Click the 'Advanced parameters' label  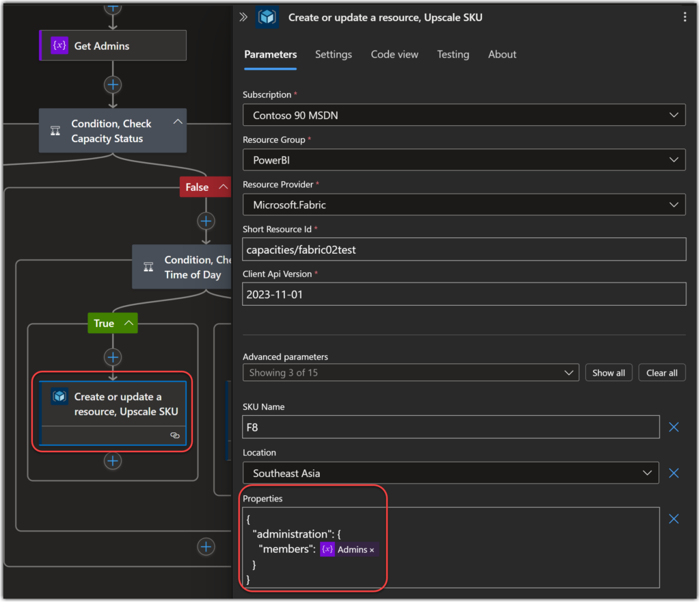pos(285,356)
